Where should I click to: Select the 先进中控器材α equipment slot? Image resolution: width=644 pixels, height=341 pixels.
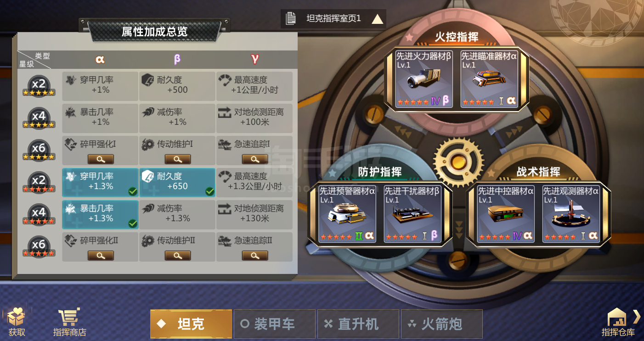pos(506,213)
